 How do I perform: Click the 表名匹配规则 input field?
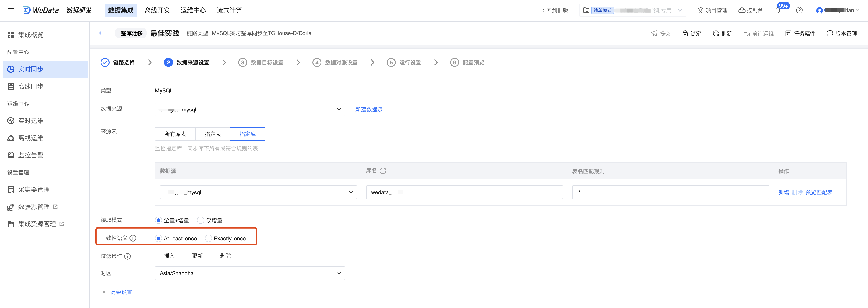click(x=670, y=192)
